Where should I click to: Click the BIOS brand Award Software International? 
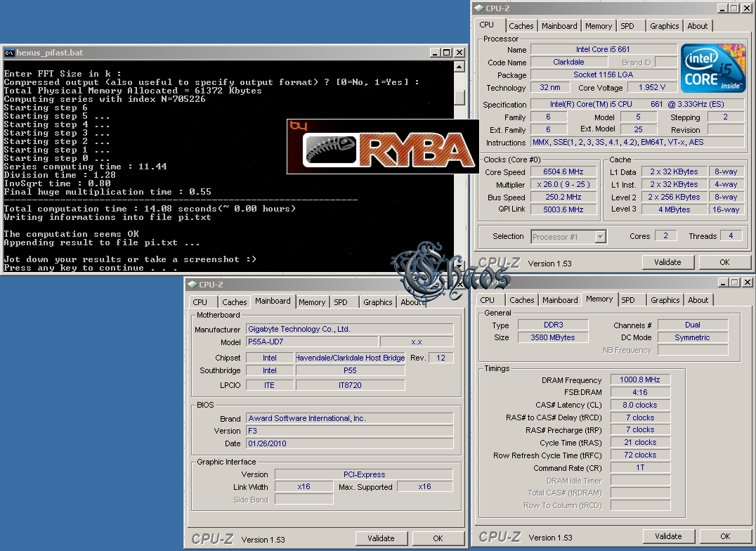[x=350, y=418]
